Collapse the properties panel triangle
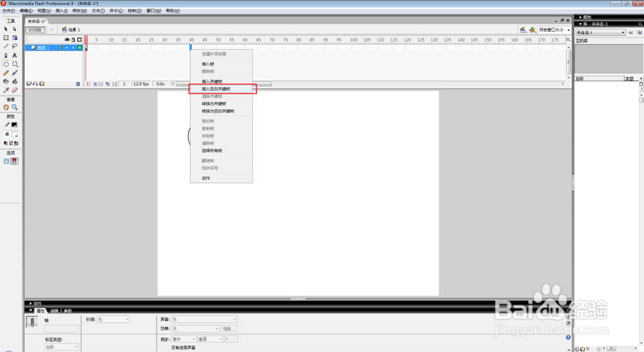 click(31, 311)
